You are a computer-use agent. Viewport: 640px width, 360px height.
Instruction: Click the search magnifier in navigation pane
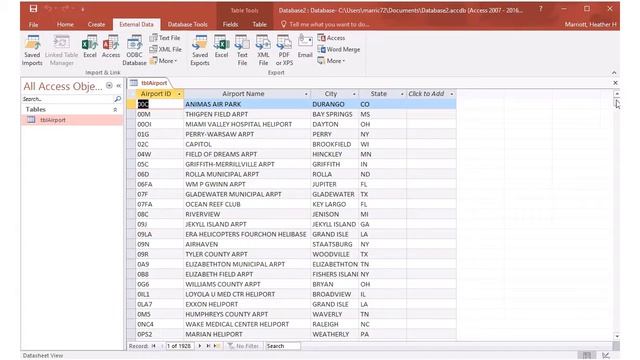pyautogui.click(x=118, y=99)
